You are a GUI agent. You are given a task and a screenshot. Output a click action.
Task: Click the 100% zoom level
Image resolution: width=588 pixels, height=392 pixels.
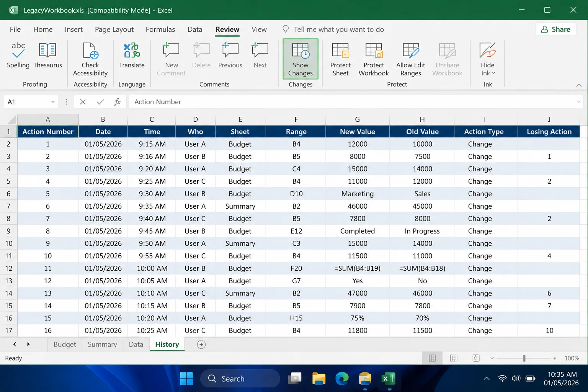pos(572,358)
